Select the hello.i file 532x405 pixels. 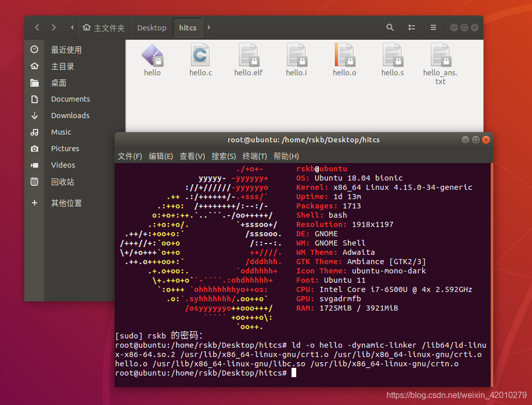click(296, 60)
